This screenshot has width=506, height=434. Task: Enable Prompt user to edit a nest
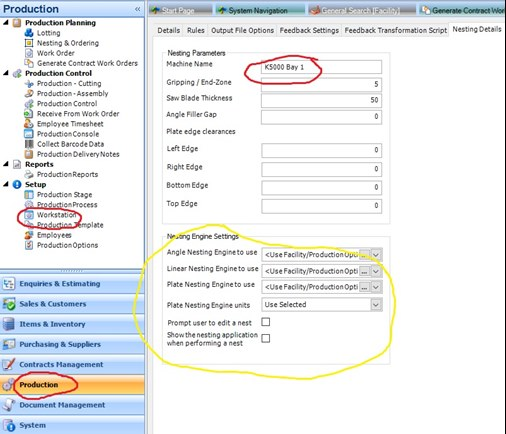[x=266, y=322]
